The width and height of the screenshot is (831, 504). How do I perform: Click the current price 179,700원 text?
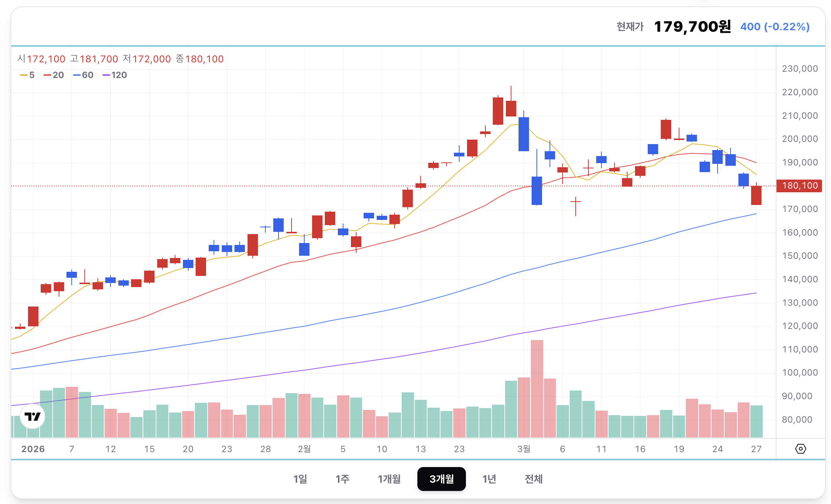click(x=692, y=27)
